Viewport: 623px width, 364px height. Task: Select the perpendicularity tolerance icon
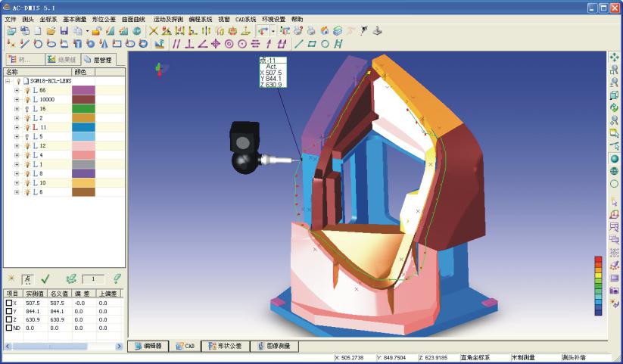coord(190,44)
